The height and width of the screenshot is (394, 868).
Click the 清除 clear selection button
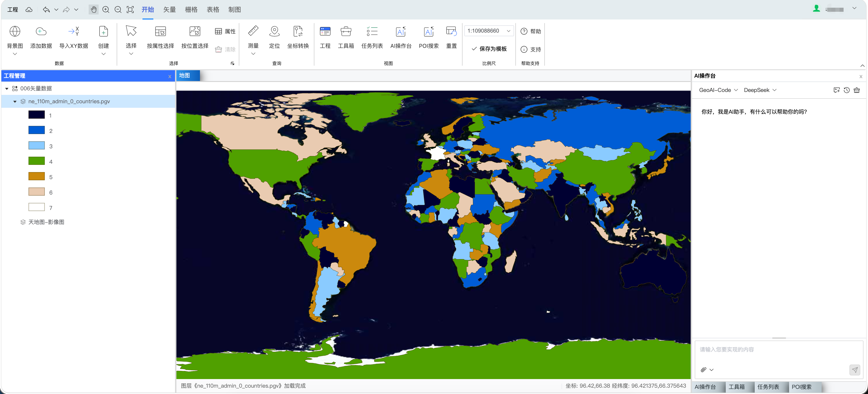coord(225,50)
